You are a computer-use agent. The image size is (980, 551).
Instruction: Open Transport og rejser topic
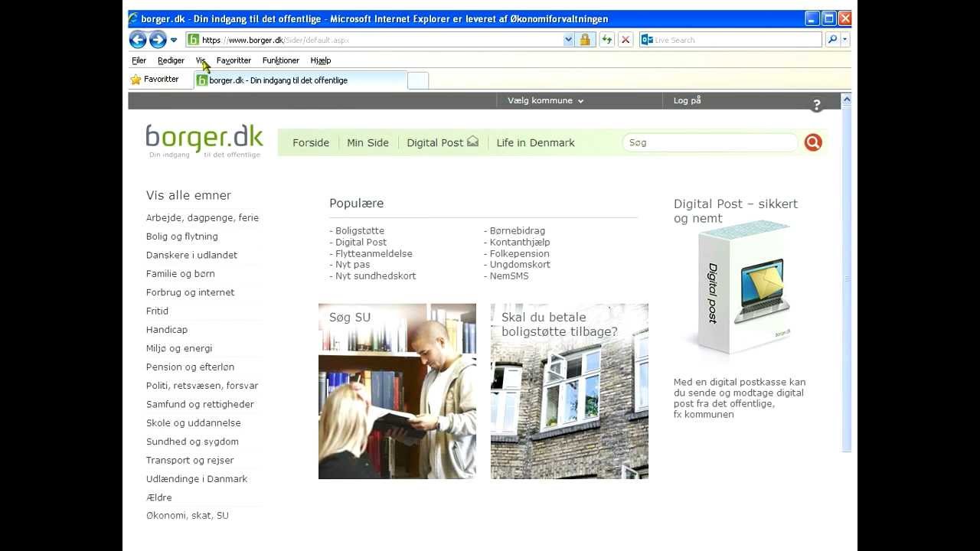[x=190, y=460]
